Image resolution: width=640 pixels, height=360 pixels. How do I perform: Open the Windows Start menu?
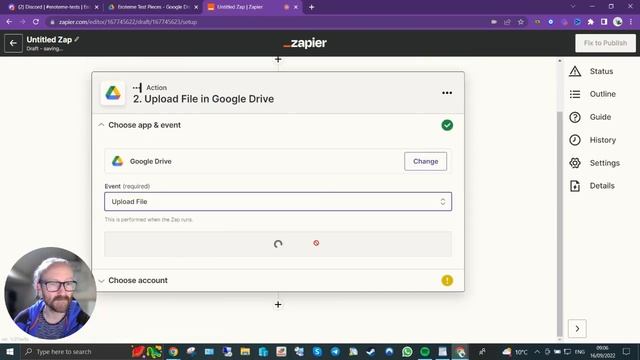pyautogui.click(x=10, y=351)
